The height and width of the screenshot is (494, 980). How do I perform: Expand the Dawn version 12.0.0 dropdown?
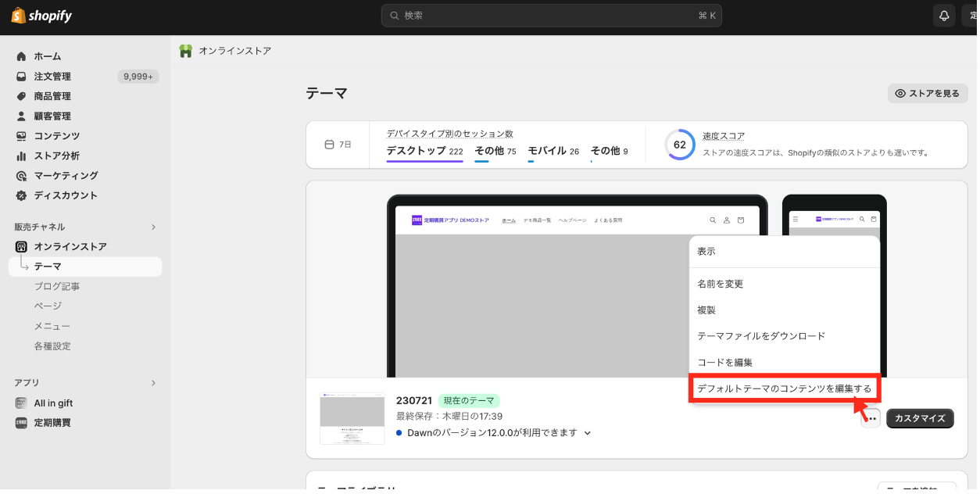[x=588, y=433]
